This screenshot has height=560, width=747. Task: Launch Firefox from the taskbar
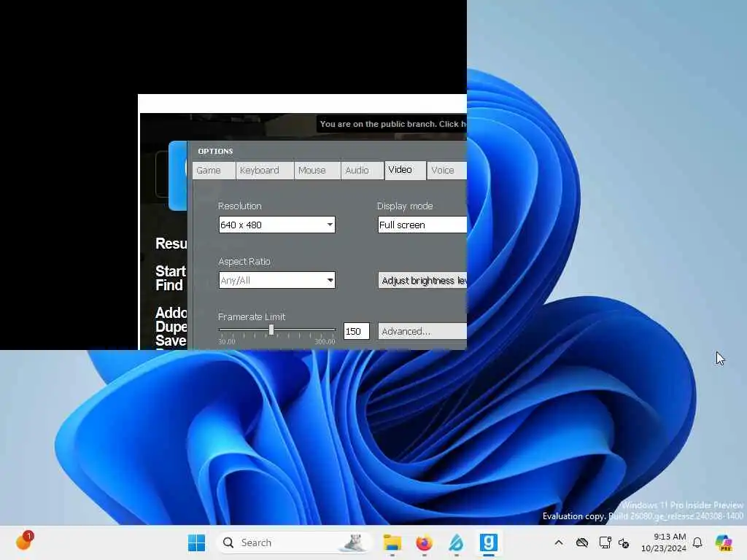(x=424, y=542)
